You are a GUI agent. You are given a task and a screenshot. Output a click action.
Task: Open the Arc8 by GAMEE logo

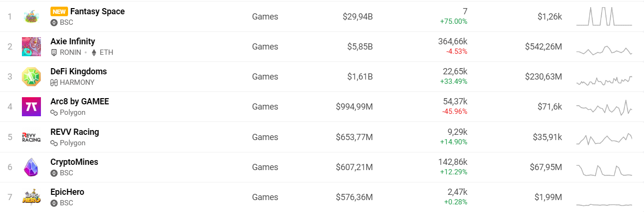(31, 107)
